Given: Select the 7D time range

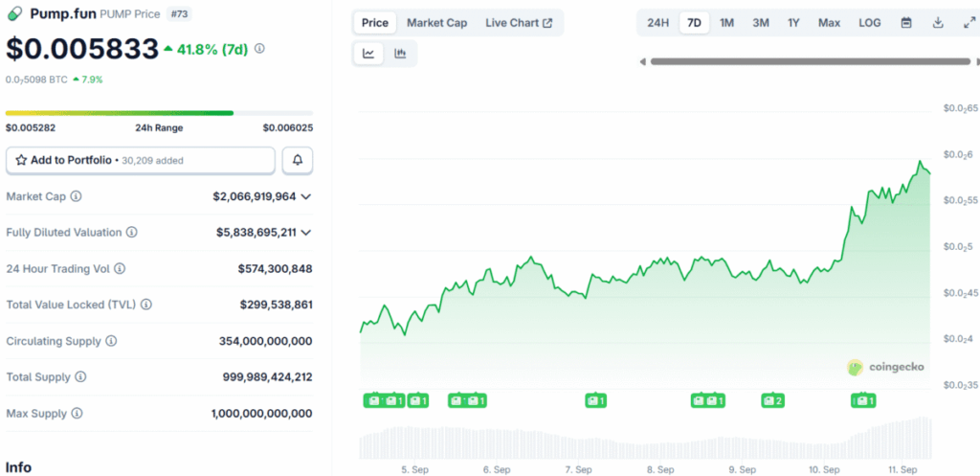Looking at the screenshot, I should click(695, 23).
